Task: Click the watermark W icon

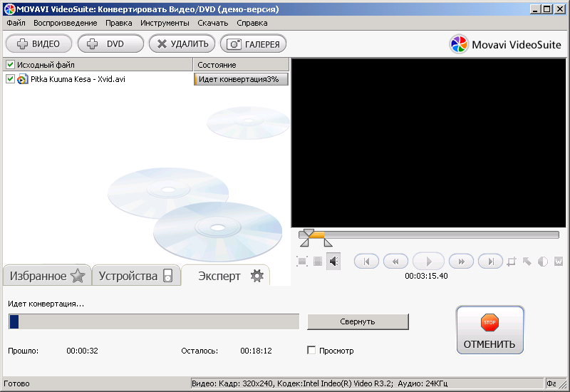Action: pyautogui.click(x=559, y=261)
